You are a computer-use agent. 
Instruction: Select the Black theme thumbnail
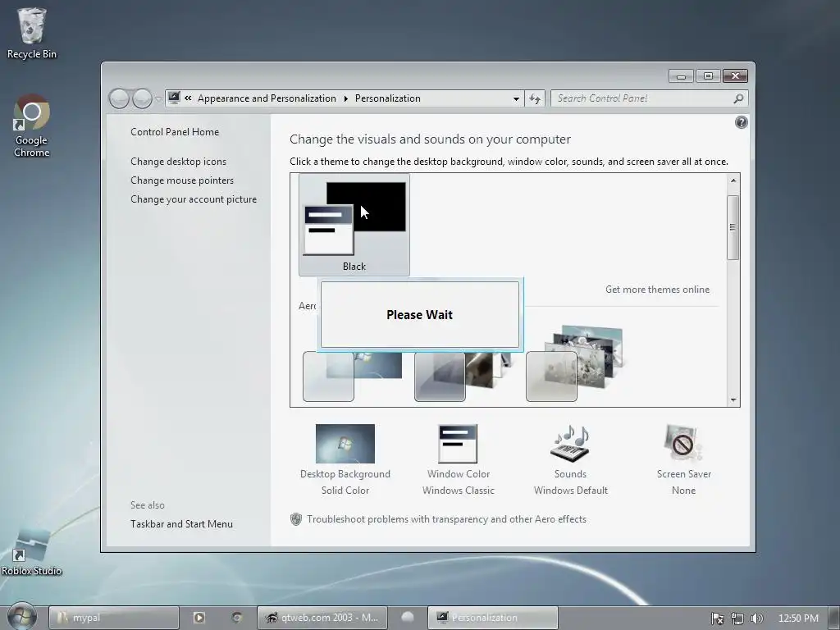[354, 225]
